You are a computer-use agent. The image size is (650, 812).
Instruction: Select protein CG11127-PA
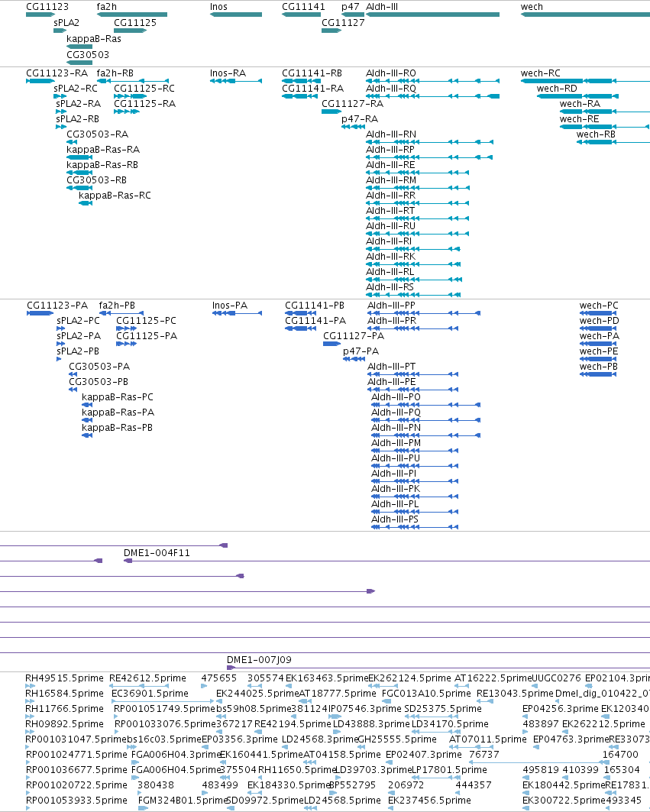click(x=332, y=344)
